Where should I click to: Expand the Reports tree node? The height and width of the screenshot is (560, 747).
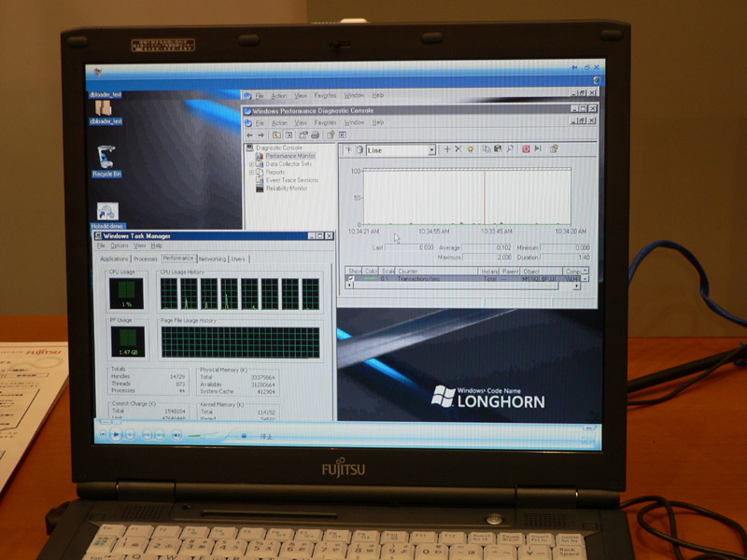point(251,173)
